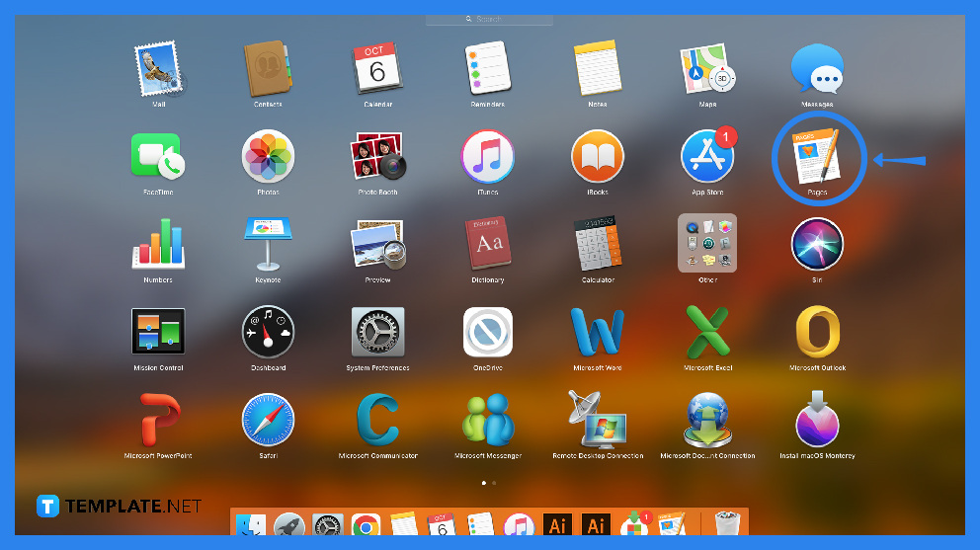Click Install macOS Monterey
980x550 pixels.
point(817,420)
